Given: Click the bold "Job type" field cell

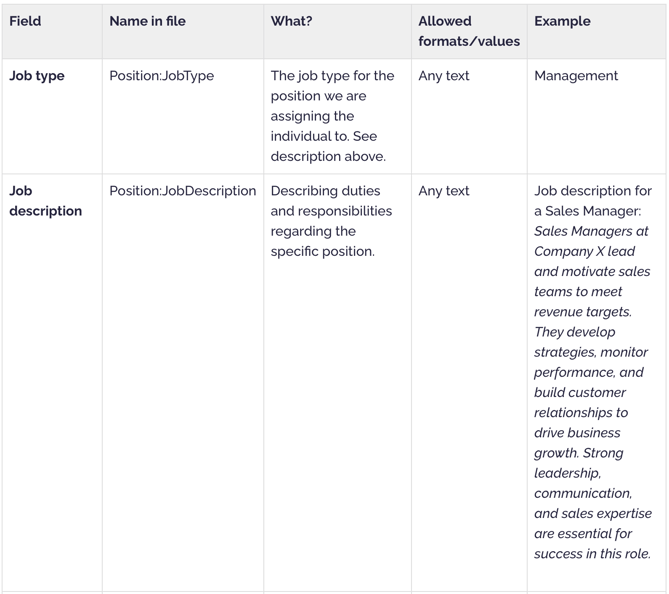Looking at the screenshot, I should (x=37, y=76).
